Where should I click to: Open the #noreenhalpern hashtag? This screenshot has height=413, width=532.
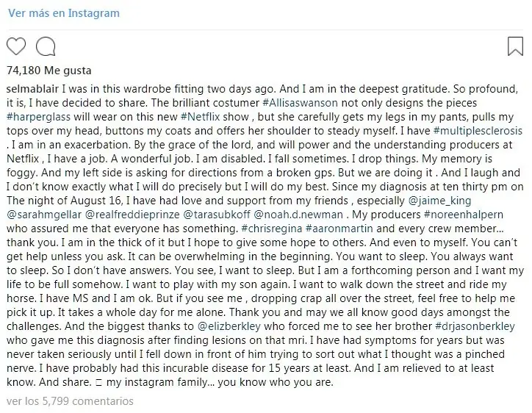pyautogui.click(x=464, y=215)
